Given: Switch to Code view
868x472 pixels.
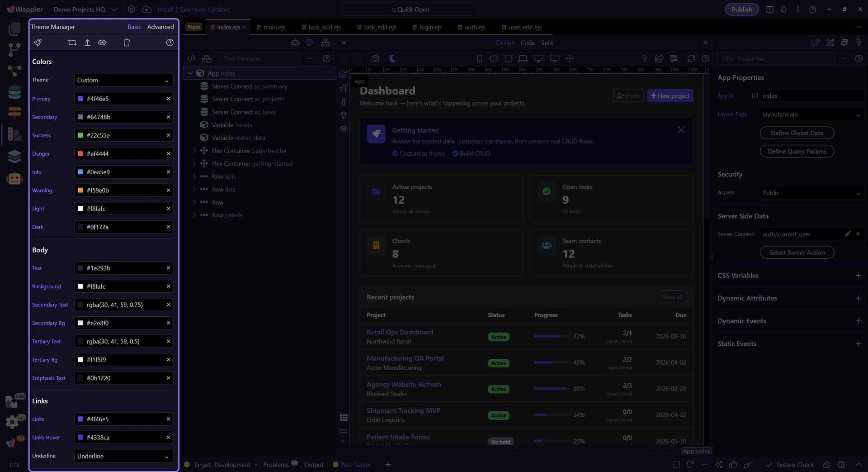Looking at the screenshot, I should click(x=528, y=43).
